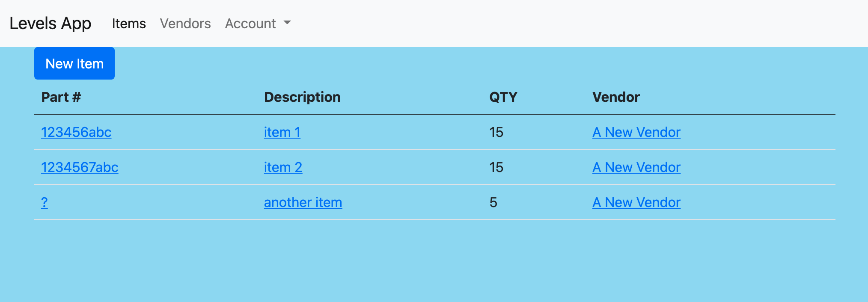Open item with part number 123456abc
This screenshot has width=868, height=302.
click(76, 133)
